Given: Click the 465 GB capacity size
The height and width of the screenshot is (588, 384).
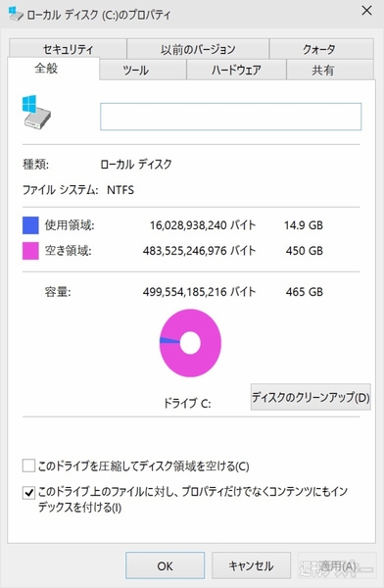Looking at the screenshot, I should pyautogui.click(x=304, y=292).
